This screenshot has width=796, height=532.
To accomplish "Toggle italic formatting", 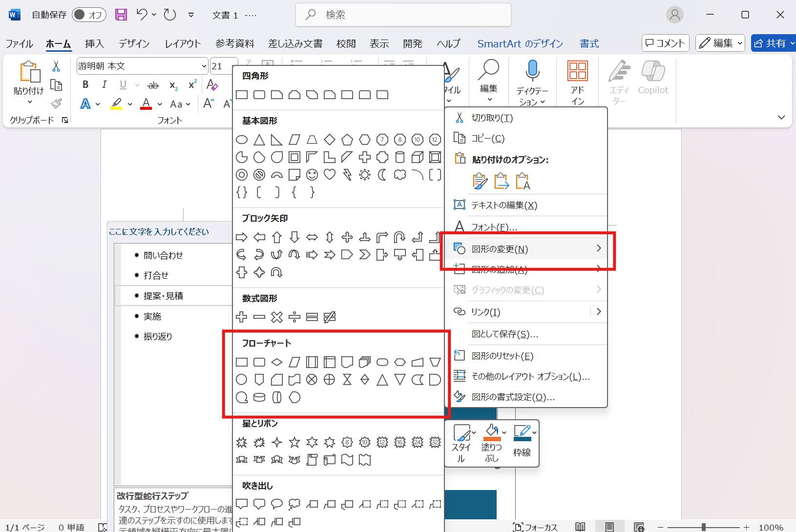I will pos(104,84).
